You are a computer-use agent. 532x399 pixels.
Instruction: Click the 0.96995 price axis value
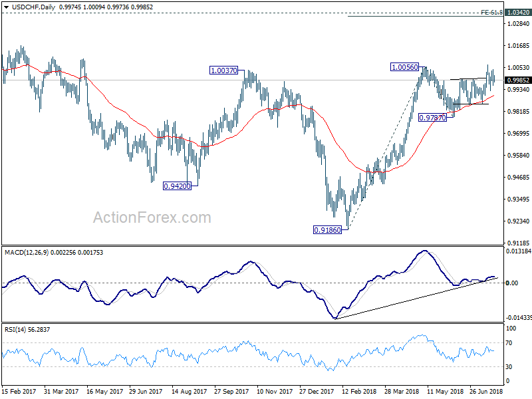coord(518,134)
